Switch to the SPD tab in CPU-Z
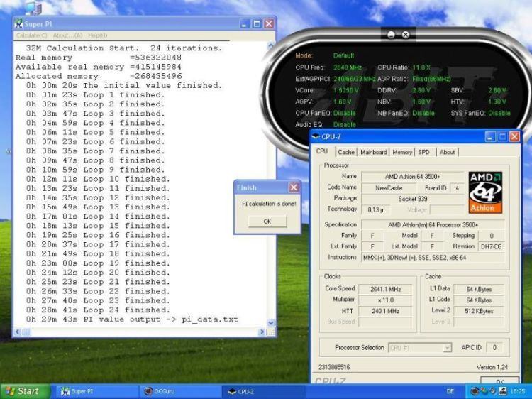This screenshot has width=532, height=399. click(x=423, y=152)
